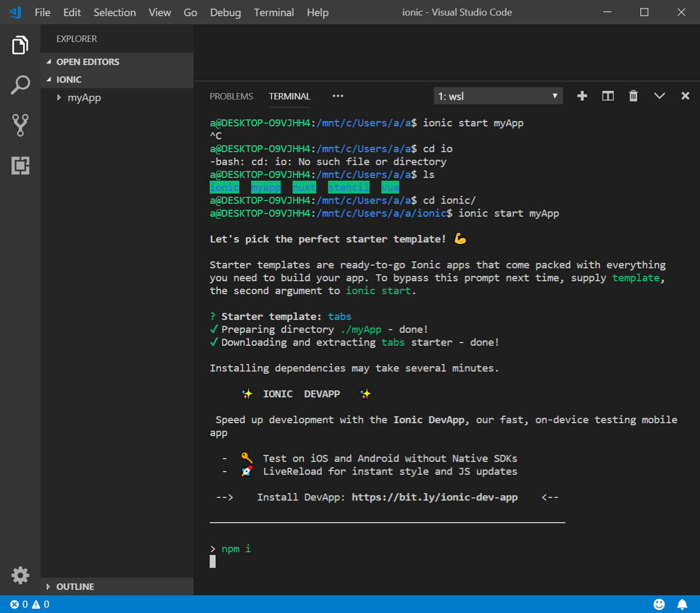700x613 pixels.
Task: Switch to the Problems tab
Action: click(231, 96)
